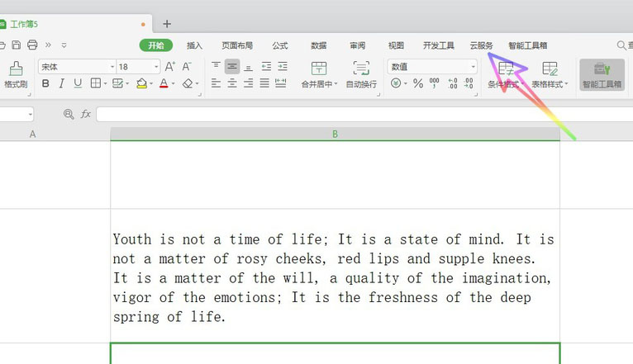Click the percent style icon

[418, 83]
